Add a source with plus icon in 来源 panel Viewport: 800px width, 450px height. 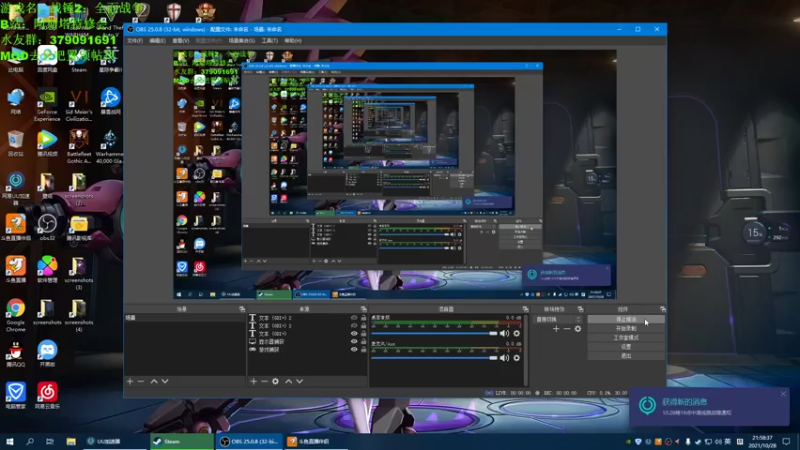coord(254,381)
